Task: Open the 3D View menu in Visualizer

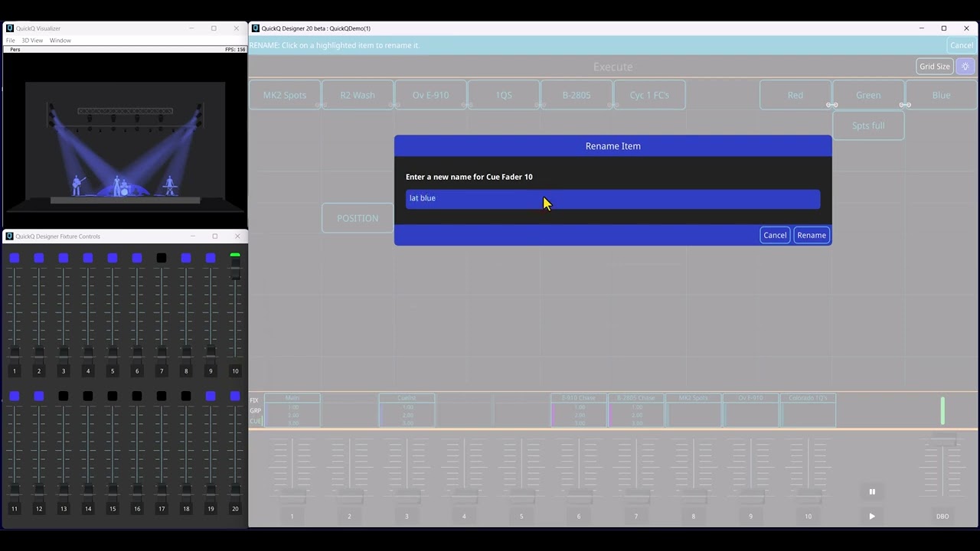Action: (x=32, y=41)
